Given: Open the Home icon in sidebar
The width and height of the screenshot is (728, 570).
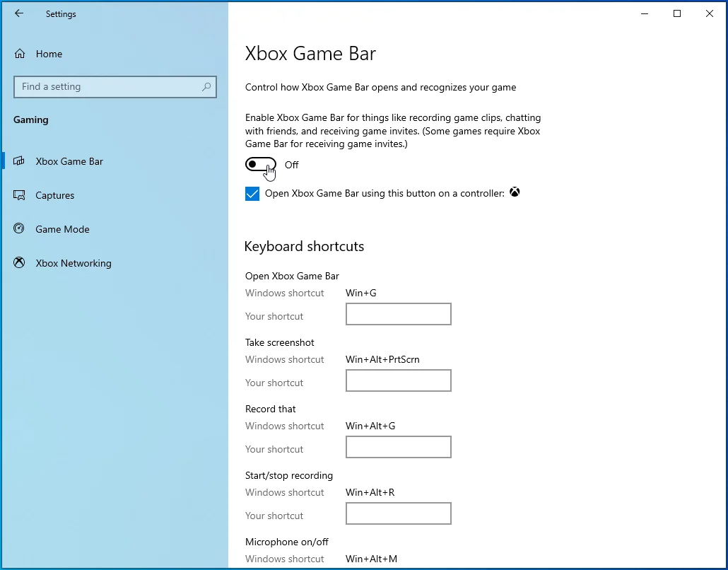Looking at the screenshot, I should [x=20, y=54].
